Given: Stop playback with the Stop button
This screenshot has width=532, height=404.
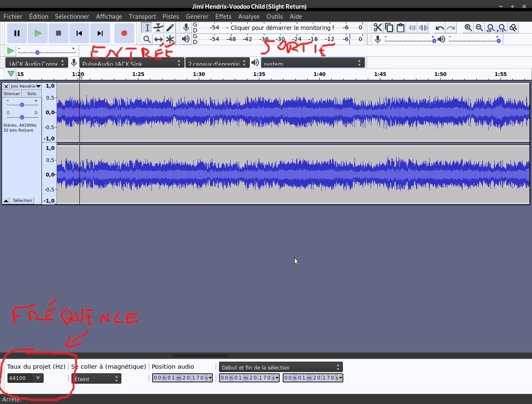Looking at the screenshot, I should tap(59, 33).
